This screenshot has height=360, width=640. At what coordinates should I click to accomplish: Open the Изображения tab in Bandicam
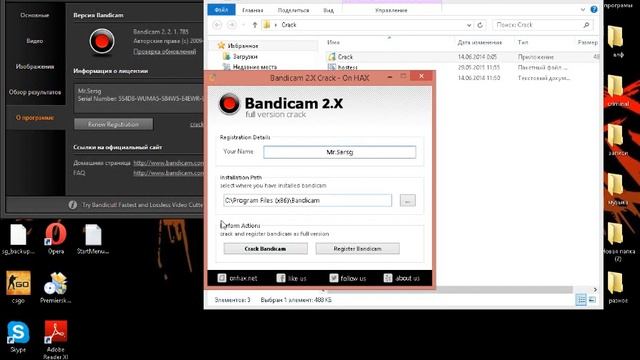(35, 67)
